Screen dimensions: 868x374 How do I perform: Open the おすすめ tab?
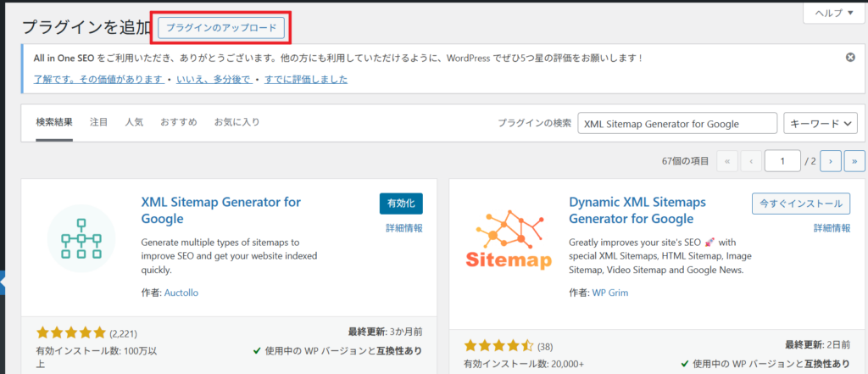click(x=179, y=122)
